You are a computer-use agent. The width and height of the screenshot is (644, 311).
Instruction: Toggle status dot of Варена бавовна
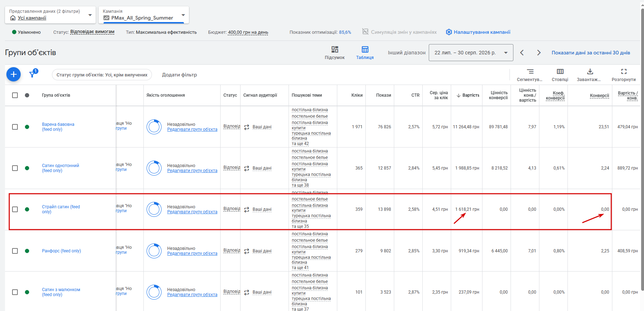click(x=27, y=127)
